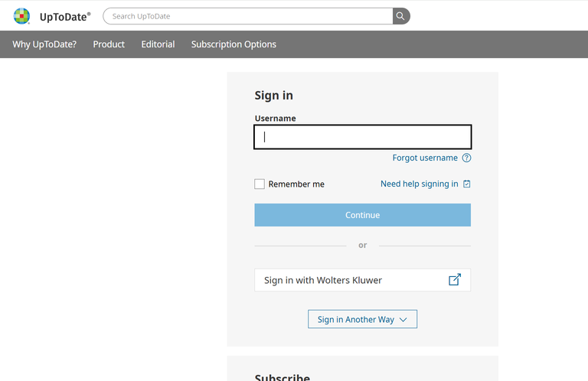Open the Subscription Options menu

point(234,44)
